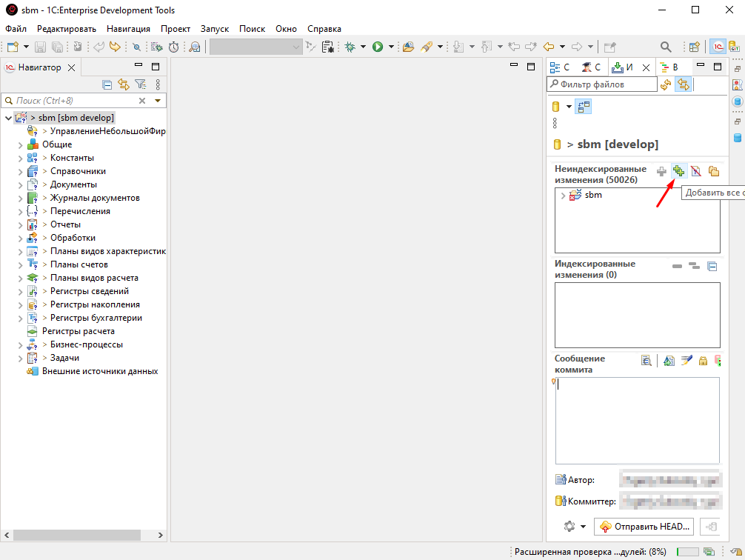Click the debug bug icon in toolbar
The image size is (745, 560).
(350, 47)
